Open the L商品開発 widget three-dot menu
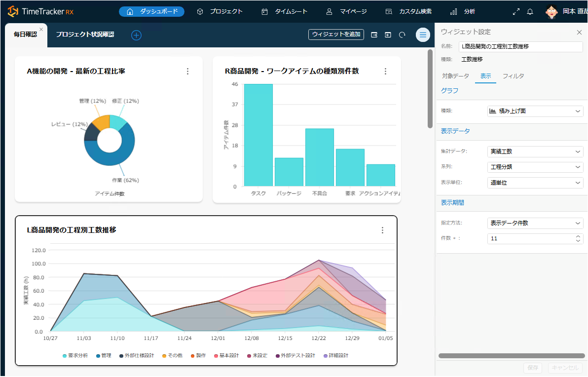588x377 pixels. pos(382,230)
